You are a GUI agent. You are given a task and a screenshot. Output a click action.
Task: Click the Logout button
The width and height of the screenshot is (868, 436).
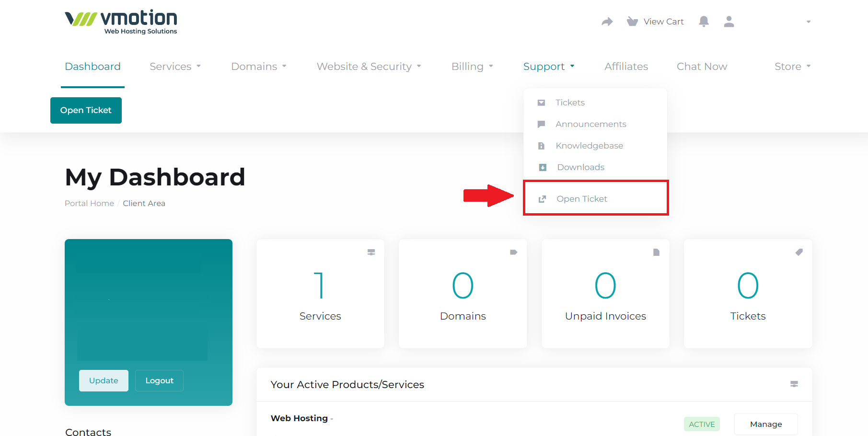pyautogui.click(x=159, y=380)
